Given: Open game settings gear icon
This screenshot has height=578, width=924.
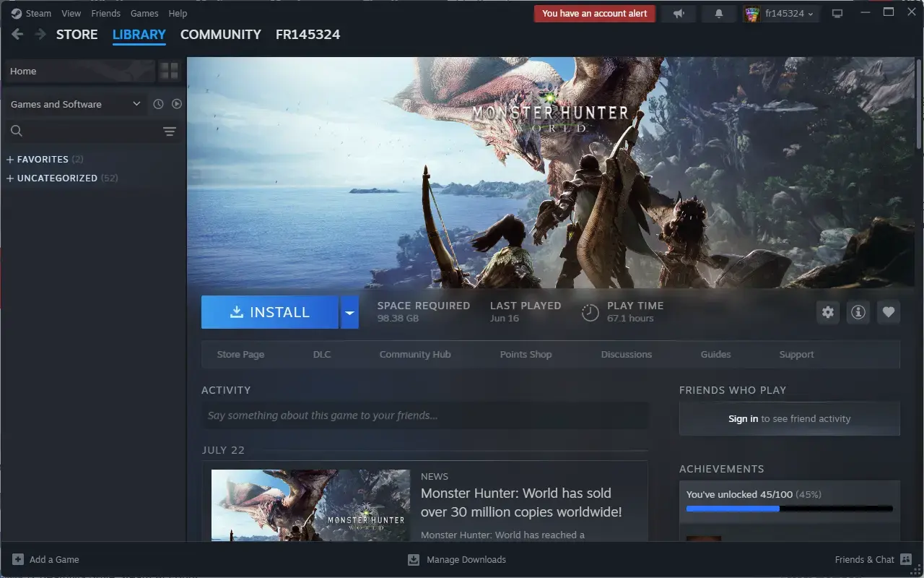Looking at the screenshot, I should (828, 312).
